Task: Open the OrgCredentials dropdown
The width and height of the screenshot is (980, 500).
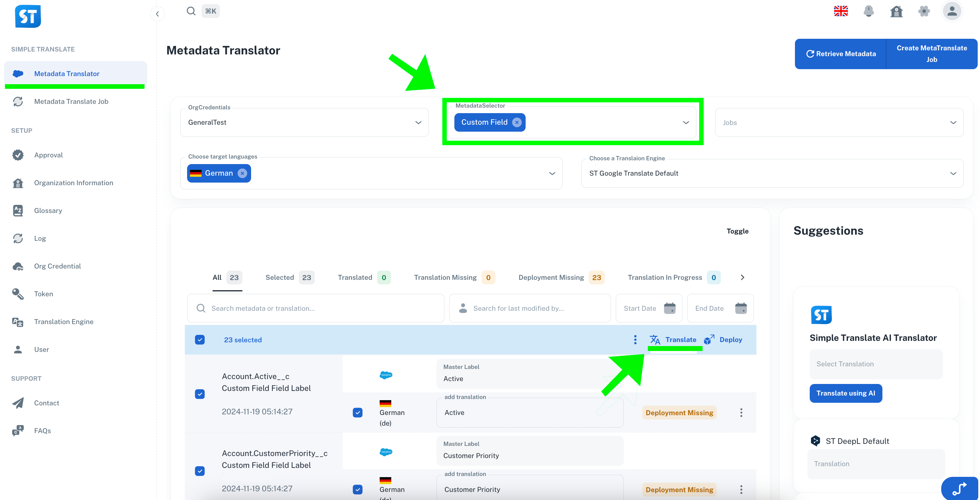Action: pos(418,122)
